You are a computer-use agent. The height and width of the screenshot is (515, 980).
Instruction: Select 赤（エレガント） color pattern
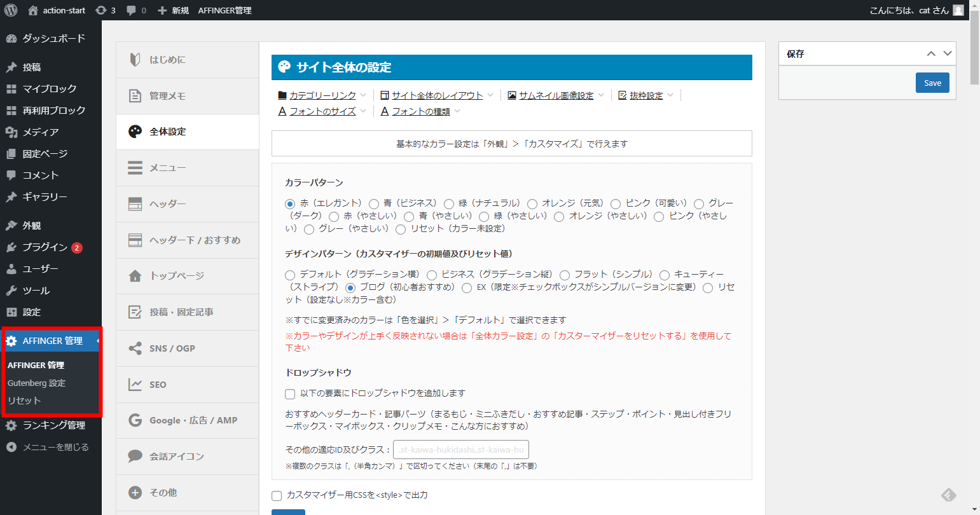(x=290, y=204)
